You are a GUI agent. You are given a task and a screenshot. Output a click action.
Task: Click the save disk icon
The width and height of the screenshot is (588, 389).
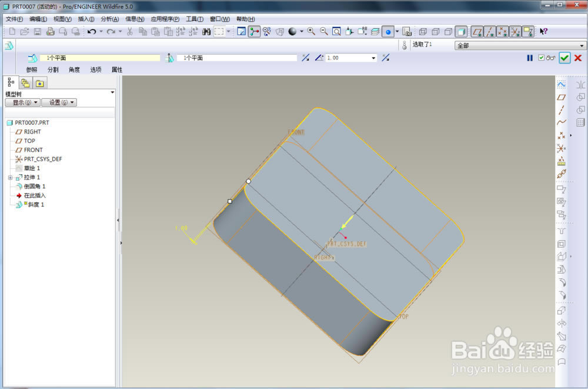pos(38,32)
